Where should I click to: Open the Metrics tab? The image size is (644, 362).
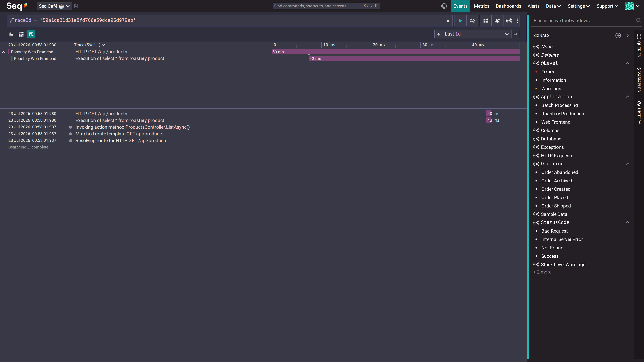(x=481, y=6)
